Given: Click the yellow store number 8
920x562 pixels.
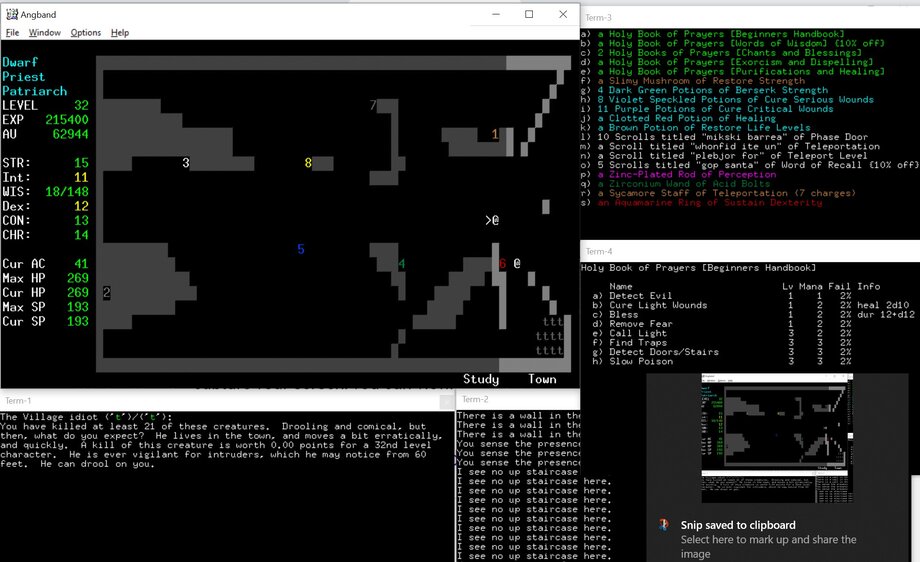Looking at the screenshot, I should [308, 163].
